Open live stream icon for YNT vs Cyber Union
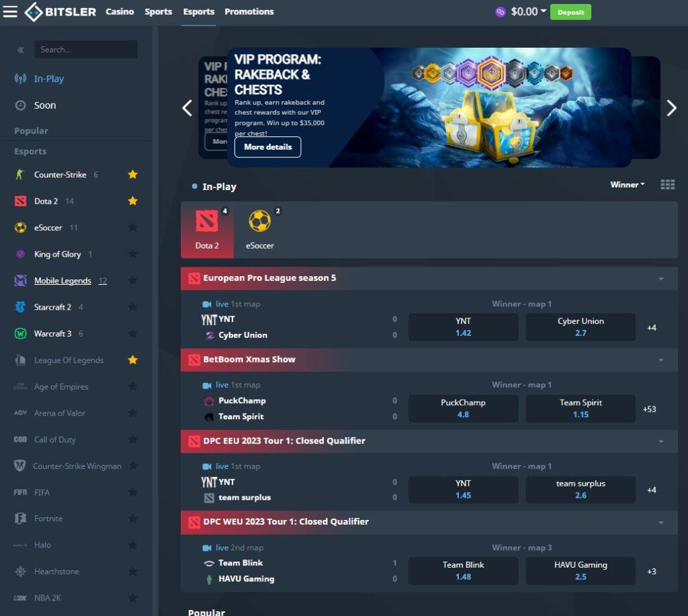688x616 pixels. 207,304
